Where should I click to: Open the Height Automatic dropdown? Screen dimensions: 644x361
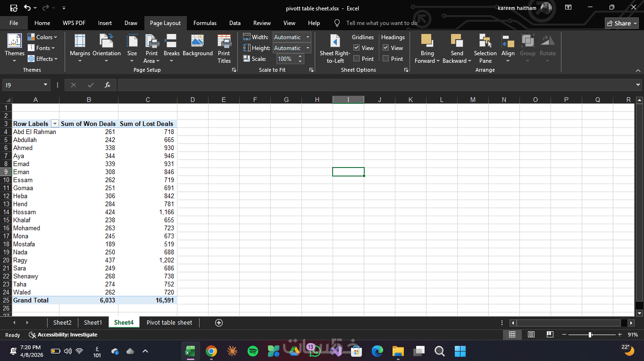[308, 48]
